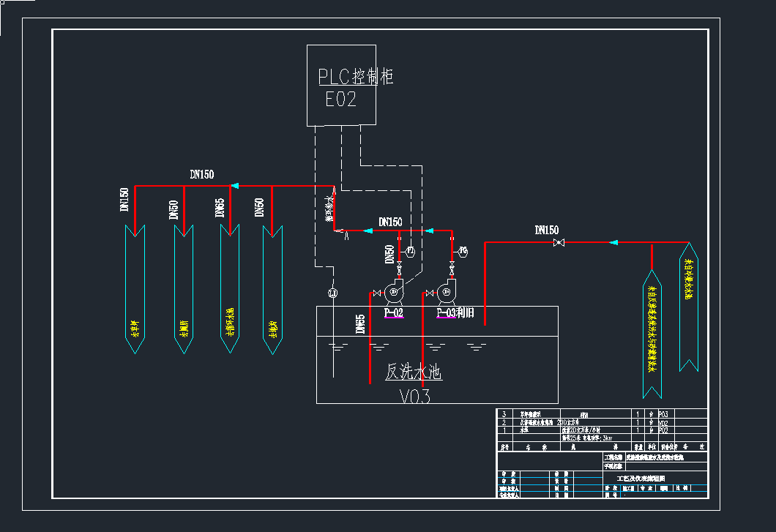Select the leftmost cyan destination arrow
This screenshot has width=776, height=532.
(x=135, y=289)
